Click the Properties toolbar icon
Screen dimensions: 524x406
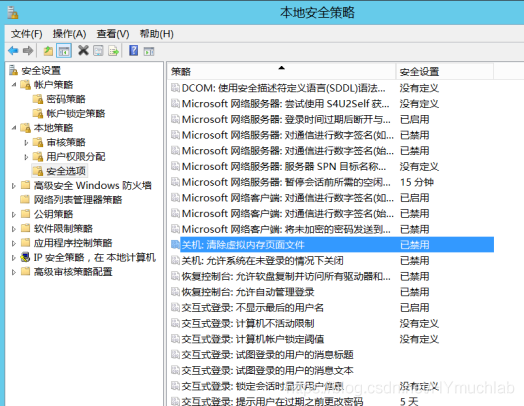[98, 51]
